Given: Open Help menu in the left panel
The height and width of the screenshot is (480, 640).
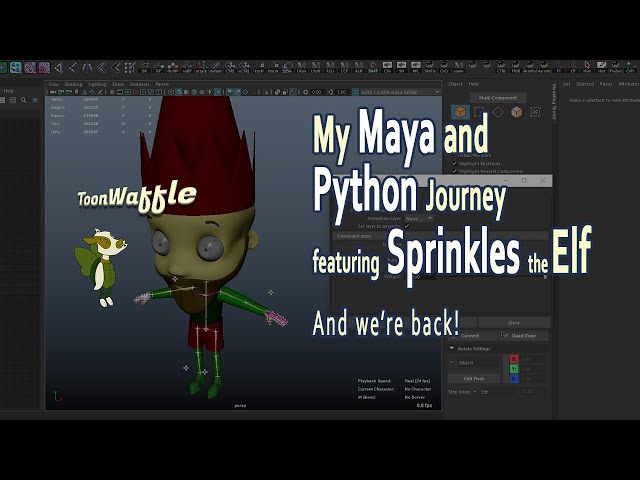Looking at the screenshot, I should pos(9,91).
